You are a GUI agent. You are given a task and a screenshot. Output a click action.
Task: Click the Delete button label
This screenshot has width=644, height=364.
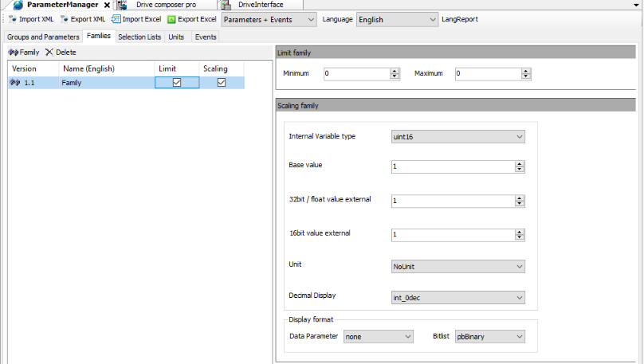point(66,52)
